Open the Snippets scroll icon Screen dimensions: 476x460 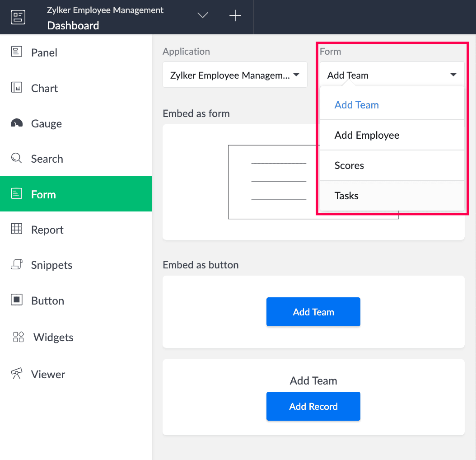(x=17, y=264)
